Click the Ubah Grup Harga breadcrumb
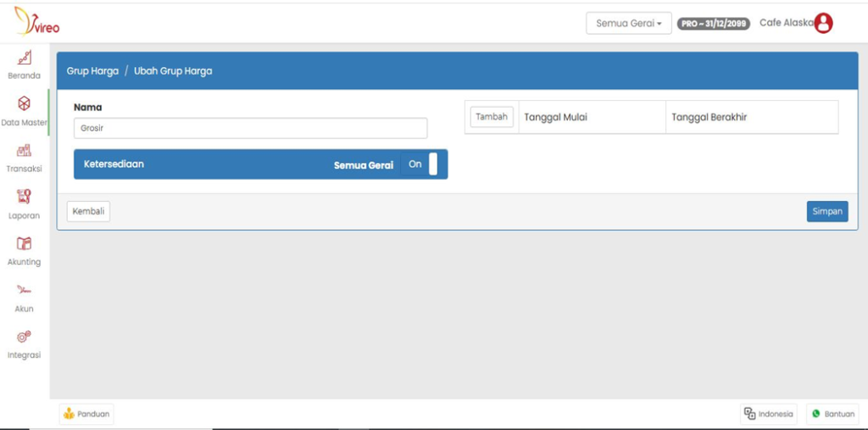The width and height of the screenshot is (868, 430). (x=173, y=71)
